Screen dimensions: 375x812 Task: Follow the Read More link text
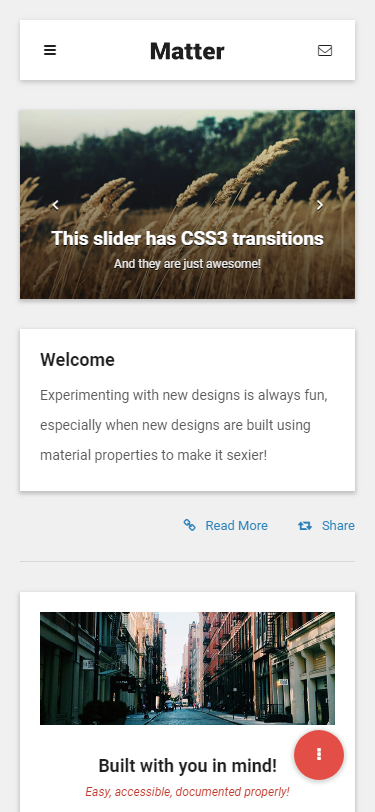(x=236, y=526)
